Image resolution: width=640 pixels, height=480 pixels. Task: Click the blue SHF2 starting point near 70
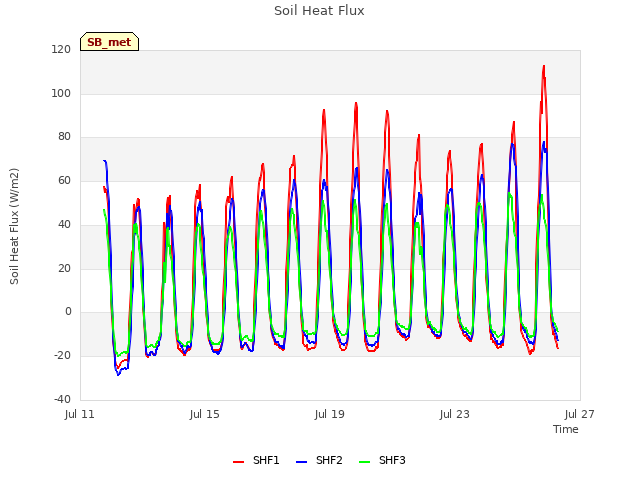[x=104, y=161]
